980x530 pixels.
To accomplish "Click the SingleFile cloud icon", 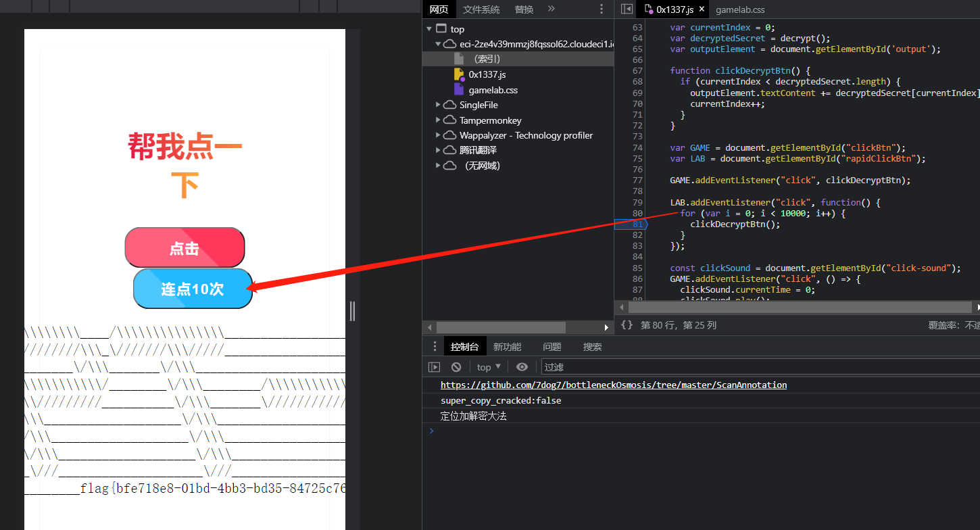I will [450, 105].
